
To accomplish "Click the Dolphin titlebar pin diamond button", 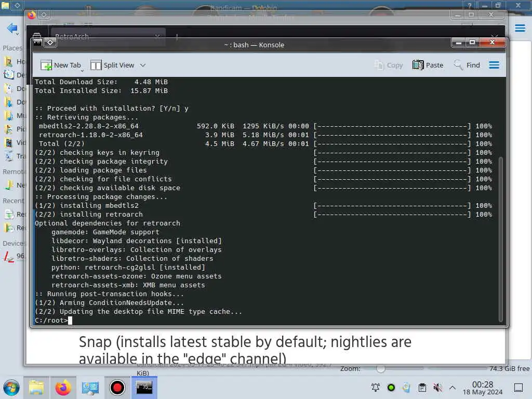I will [x=17, y=5].
